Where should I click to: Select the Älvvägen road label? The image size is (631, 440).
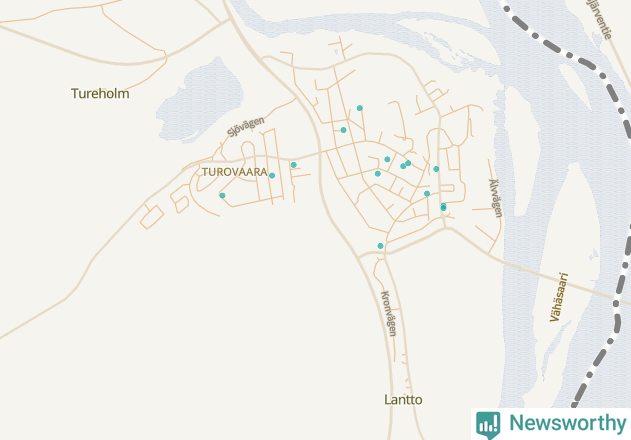(x=495, y=198)
